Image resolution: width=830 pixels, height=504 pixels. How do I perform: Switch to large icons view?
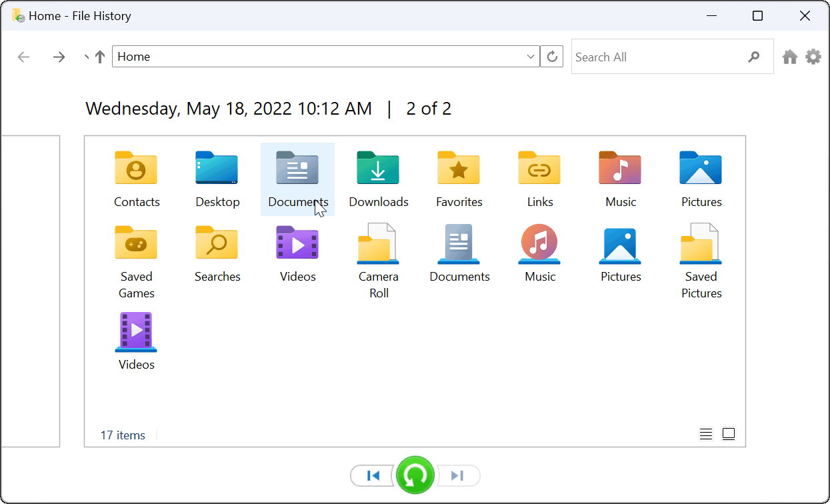click(728, 433)
